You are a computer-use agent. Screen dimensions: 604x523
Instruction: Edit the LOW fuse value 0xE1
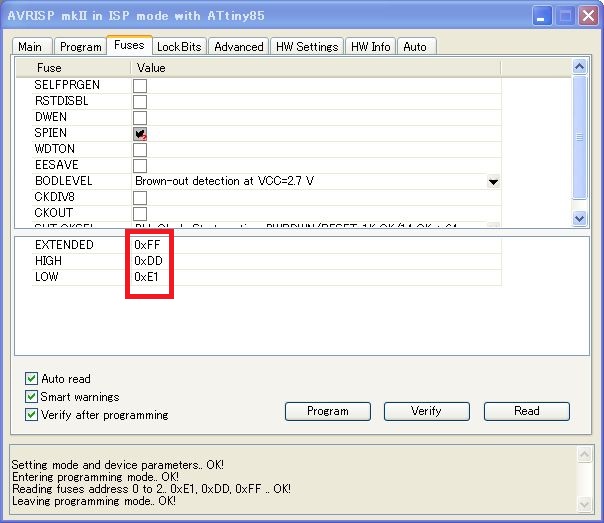point(146,277)
